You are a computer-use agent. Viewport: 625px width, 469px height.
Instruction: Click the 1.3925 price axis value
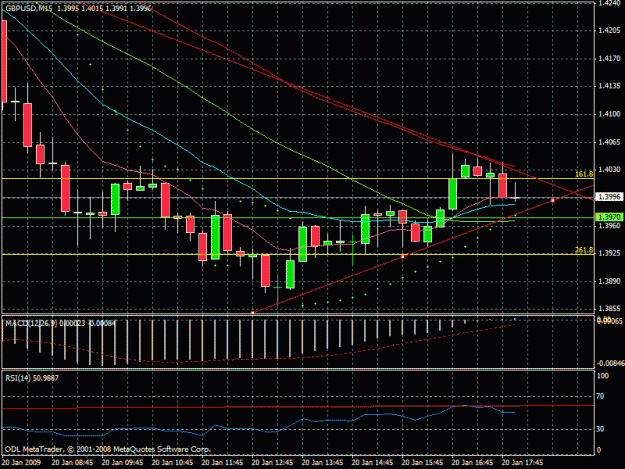610,253
